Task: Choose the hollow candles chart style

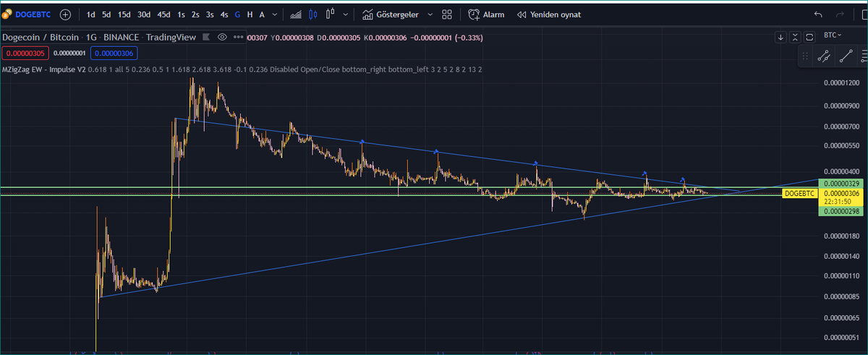Action: 331,14
